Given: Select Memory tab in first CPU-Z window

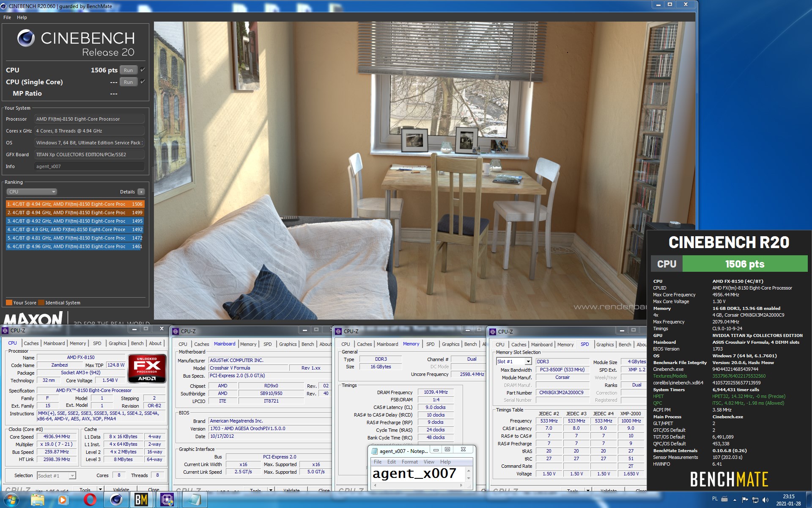Looking at the screenshot, I should pyautogui.click(x=78, y=343).
